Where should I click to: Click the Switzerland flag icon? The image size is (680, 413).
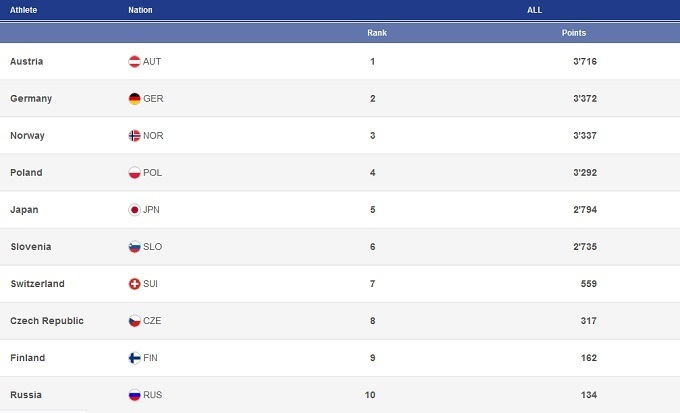click(x=134, y=284)
